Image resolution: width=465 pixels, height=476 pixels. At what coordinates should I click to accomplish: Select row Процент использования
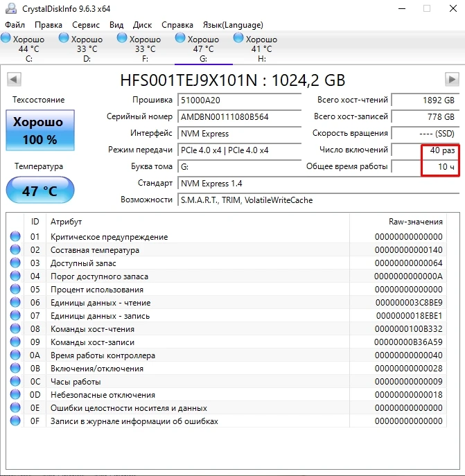[227, 289]
